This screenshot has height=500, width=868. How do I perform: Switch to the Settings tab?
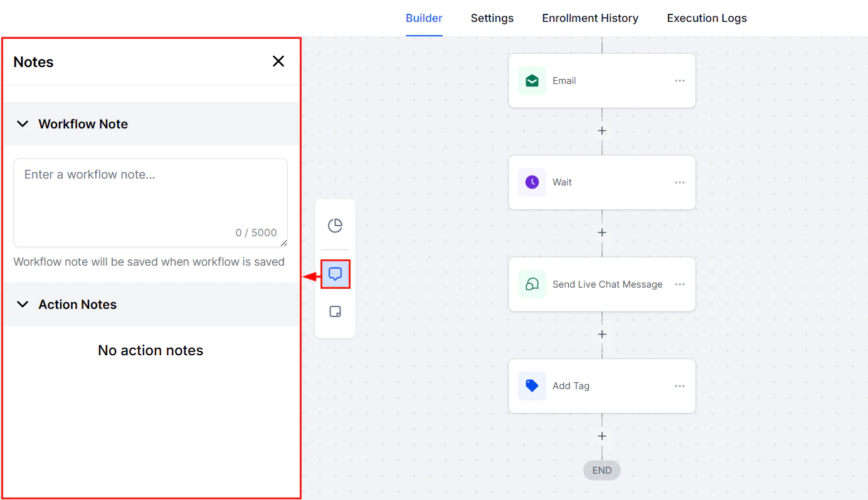492,18
